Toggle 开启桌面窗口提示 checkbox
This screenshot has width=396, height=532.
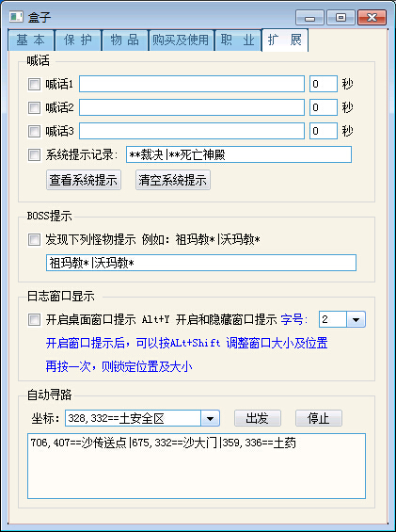[x=34, y=319]
